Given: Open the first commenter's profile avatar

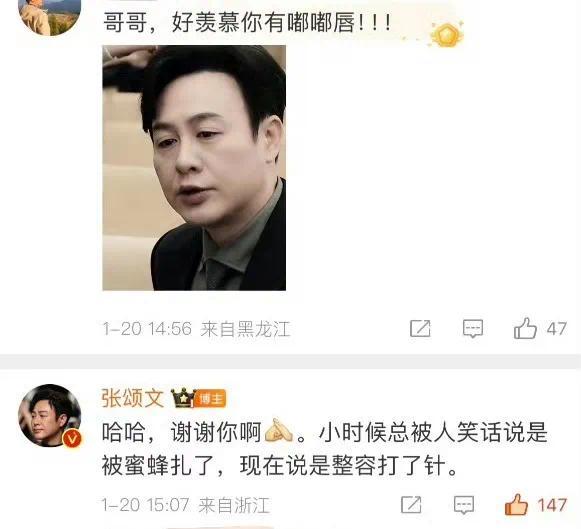Looking at the screenshot, I should point(50,17).
